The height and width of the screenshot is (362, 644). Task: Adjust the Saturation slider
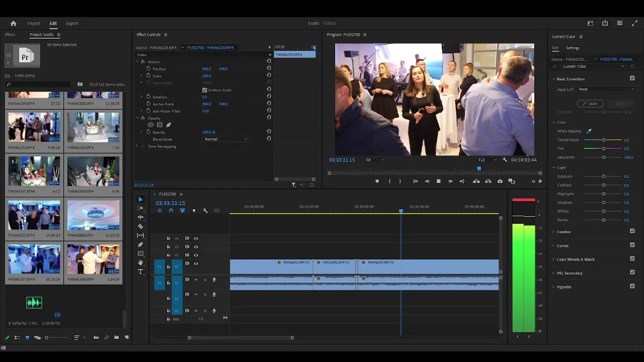(604, 157)
